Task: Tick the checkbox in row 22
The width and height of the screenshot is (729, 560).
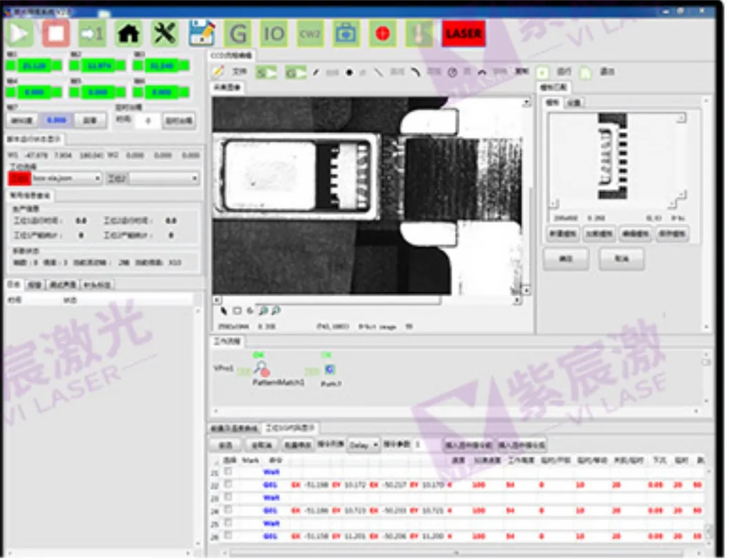Action: click(229, 484)
